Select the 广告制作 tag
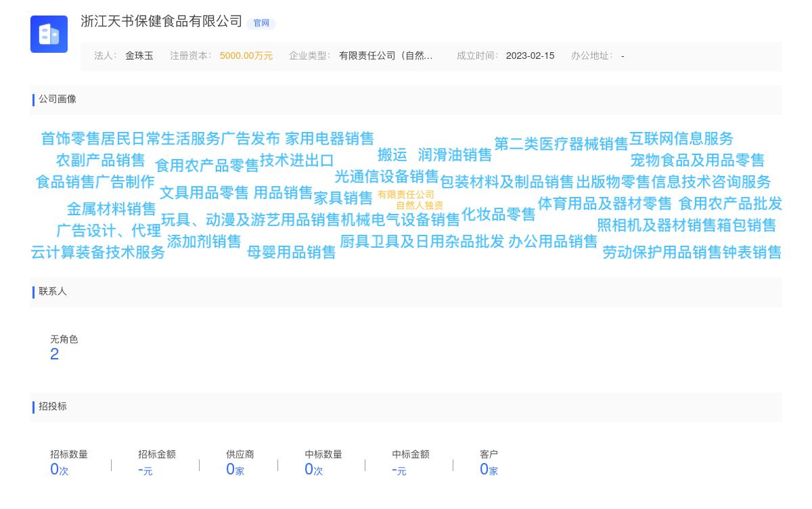812x509 pixels. (x=125, y=182)
